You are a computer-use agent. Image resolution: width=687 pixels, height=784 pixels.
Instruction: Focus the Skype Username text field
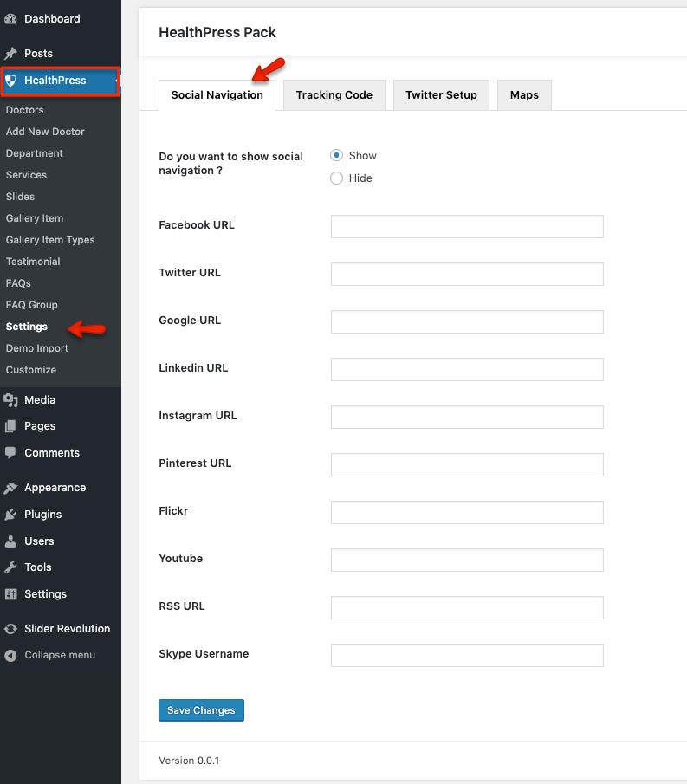[467, 656]
